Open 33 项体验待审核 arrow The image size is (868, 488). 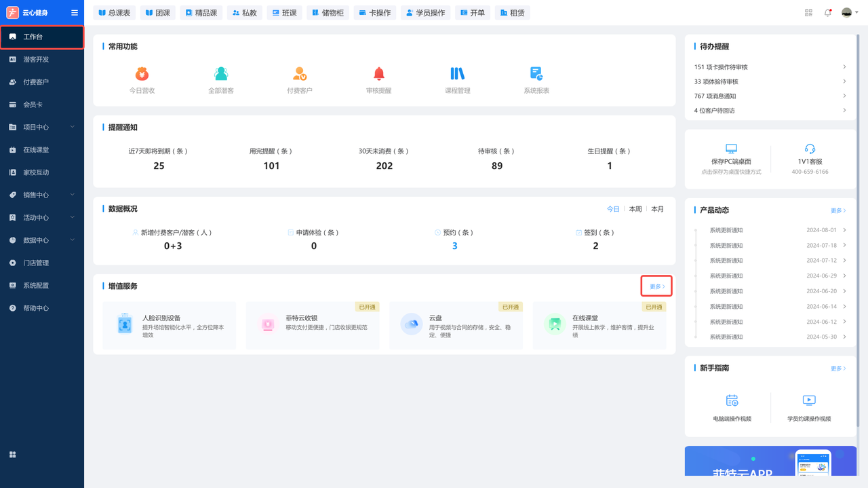coord(844,81)
